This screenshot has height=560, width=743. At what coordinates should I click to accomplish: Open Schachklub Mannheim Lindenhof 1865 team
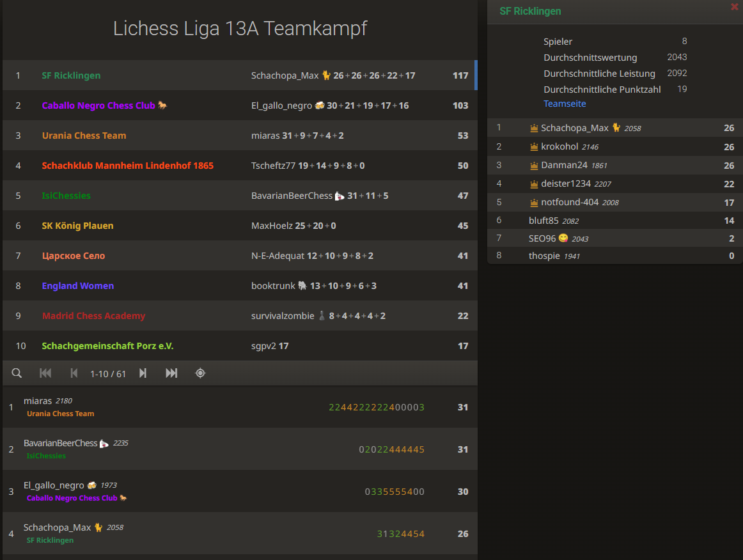pyautogui.click(x=127, y=166)
